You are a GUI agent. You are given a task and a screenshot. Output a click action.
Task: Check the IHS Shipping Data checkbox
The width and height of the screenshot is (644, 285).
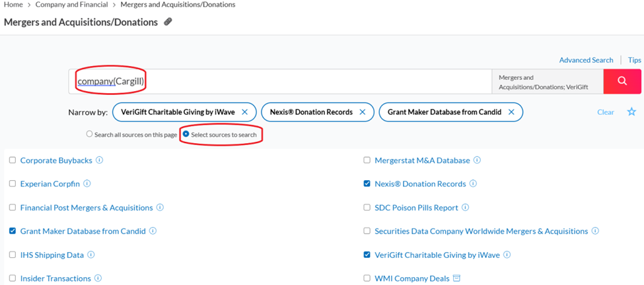(x=13, y=255)
